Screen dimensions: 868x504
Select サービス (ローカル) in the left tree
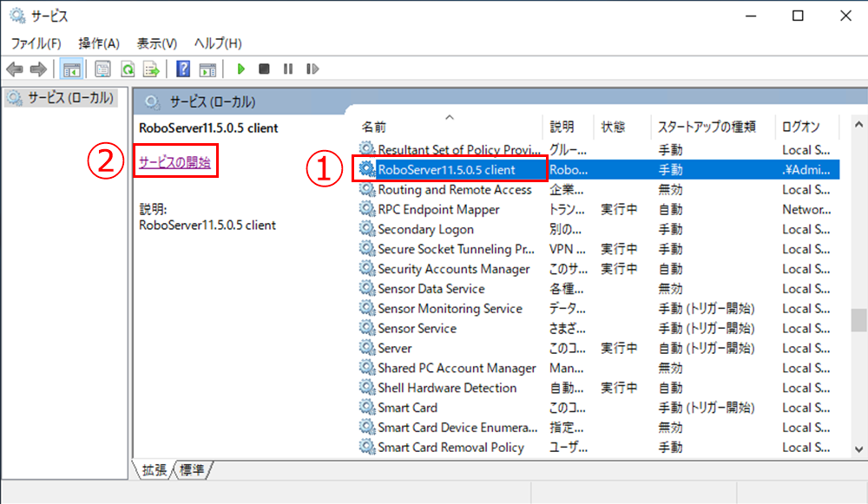[x=71, y=98]
